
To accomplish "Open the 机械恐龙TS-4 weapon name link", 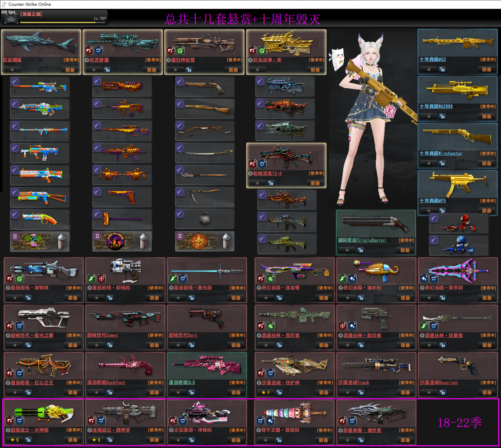I will click(268, 173).
